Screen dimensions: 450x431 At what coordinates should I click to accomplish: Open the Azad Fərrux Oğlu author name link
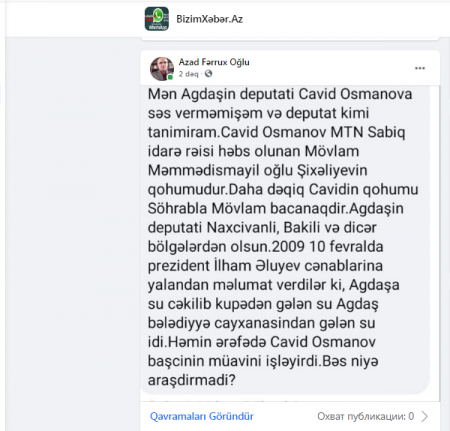point(214,62)
